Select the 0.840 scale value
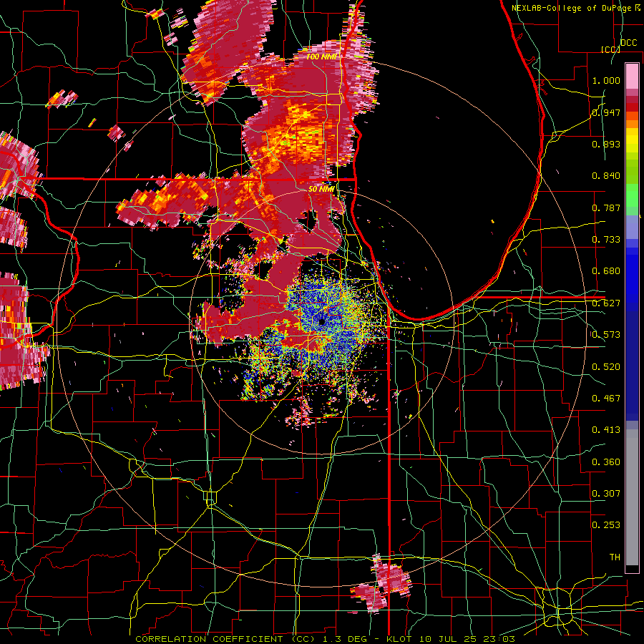 (606, 176)
